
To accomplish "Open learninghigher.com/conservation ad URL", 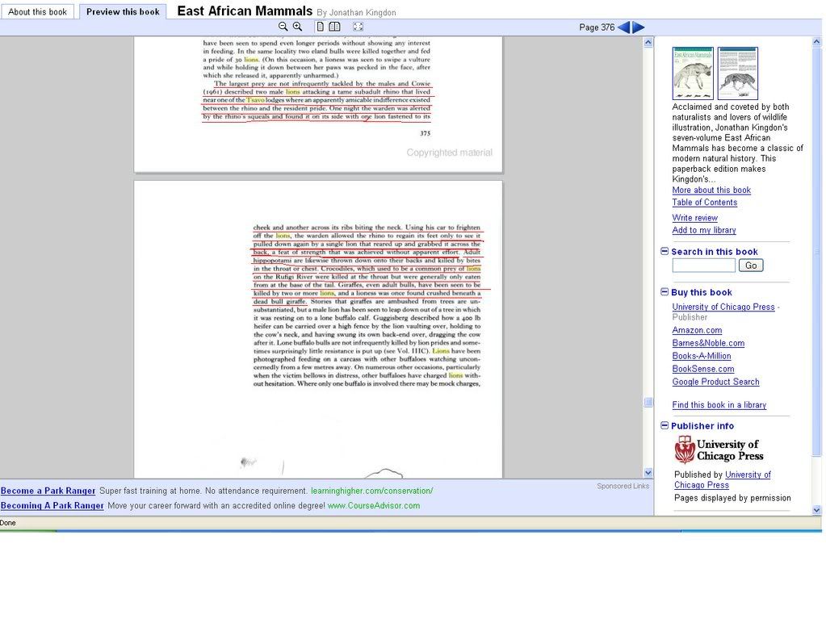I will [372, 491].
